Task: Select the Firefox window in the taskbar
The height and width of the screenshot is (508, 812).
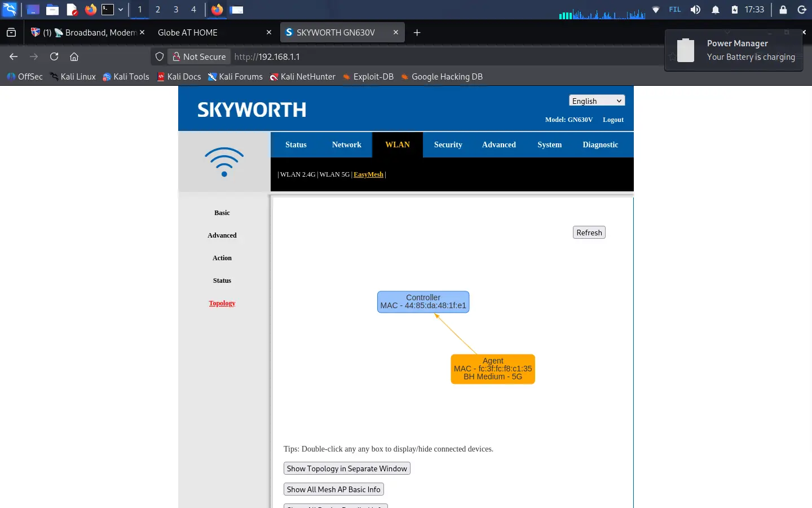Action: [x=217, y=10]
